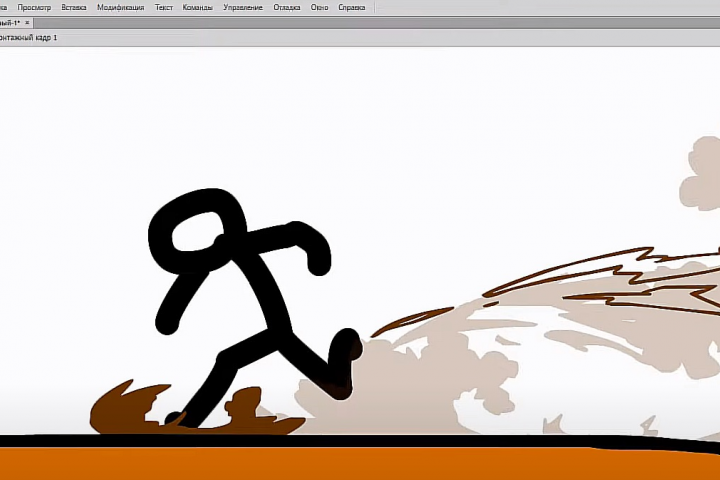Open the Модификация menu

coord(120,7)
